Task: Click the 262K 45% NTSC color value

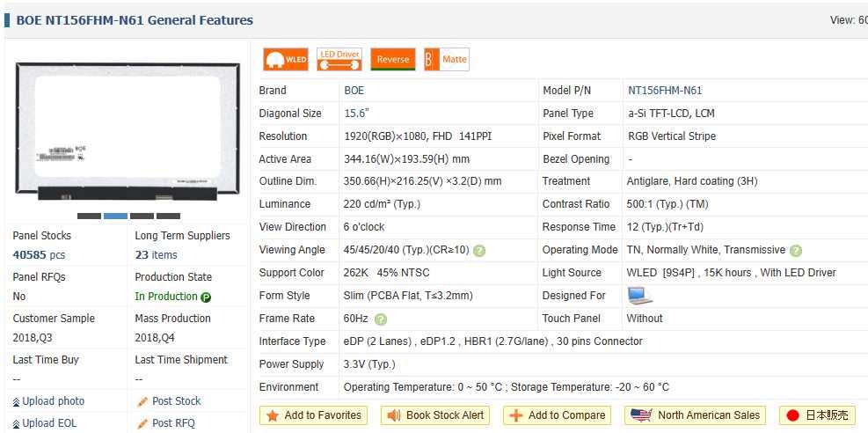Action: coord(386,273)
